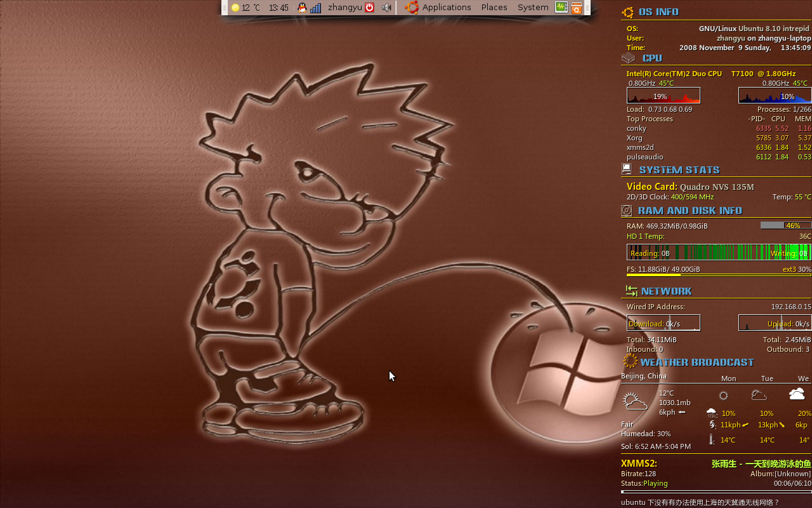Image resolution: width=812 pixels, height=508 pixels.
Task: Click the 'Total: 2.45MiB' upload total
Action: (x=787, y=340)
